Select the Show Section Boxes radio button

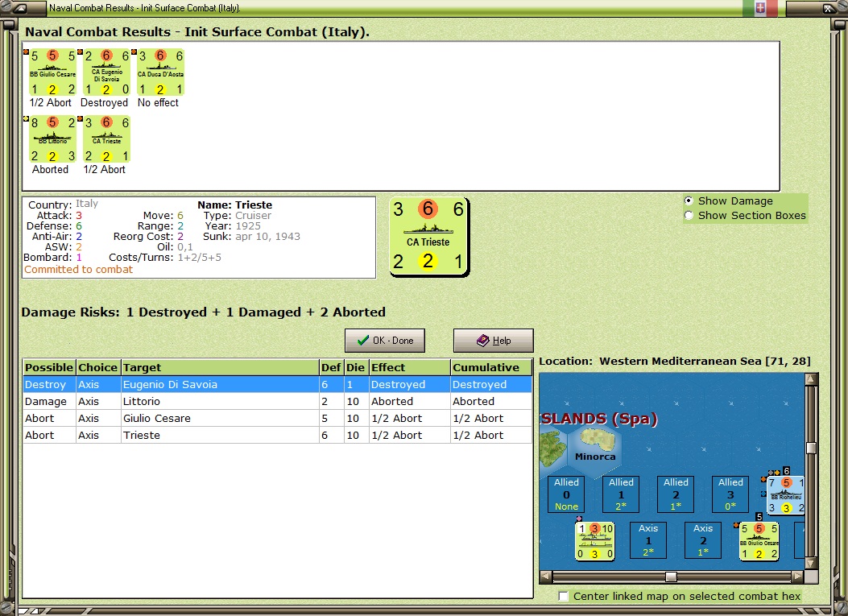pyautogui.click(x=689, y=215)
